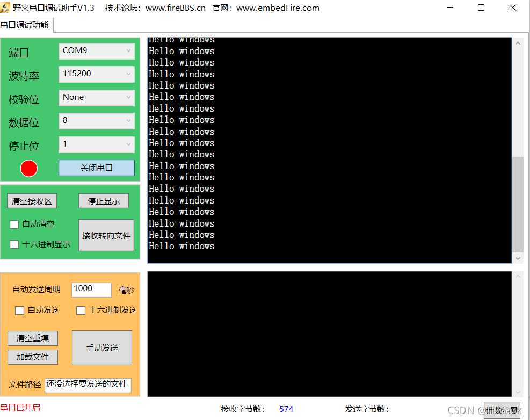Open the 数据位 8 dropdown
The height and width of the screenshot is (420, 530).
[97, 121]
